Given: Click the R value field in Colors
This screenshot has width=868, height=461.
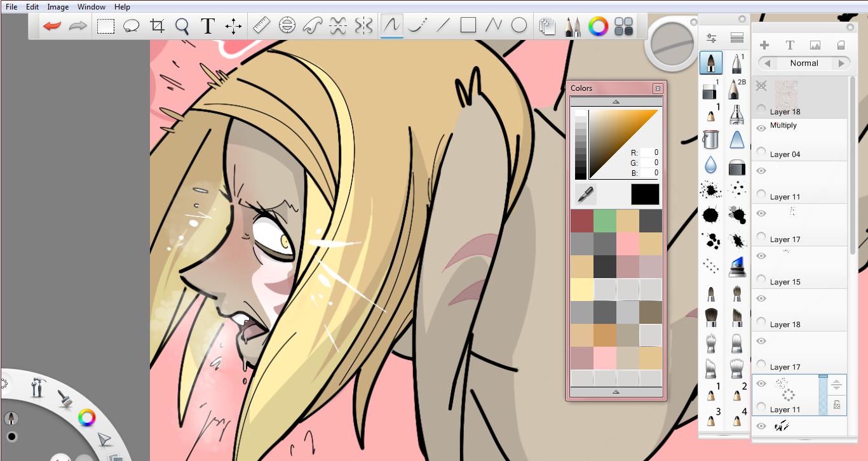Looking at the screenshot, I should 649,152.
